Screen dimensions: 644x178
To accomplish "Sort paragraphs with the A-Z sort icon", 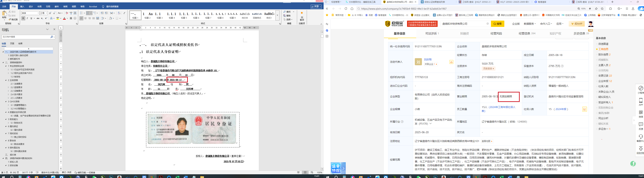I will 119,13.
